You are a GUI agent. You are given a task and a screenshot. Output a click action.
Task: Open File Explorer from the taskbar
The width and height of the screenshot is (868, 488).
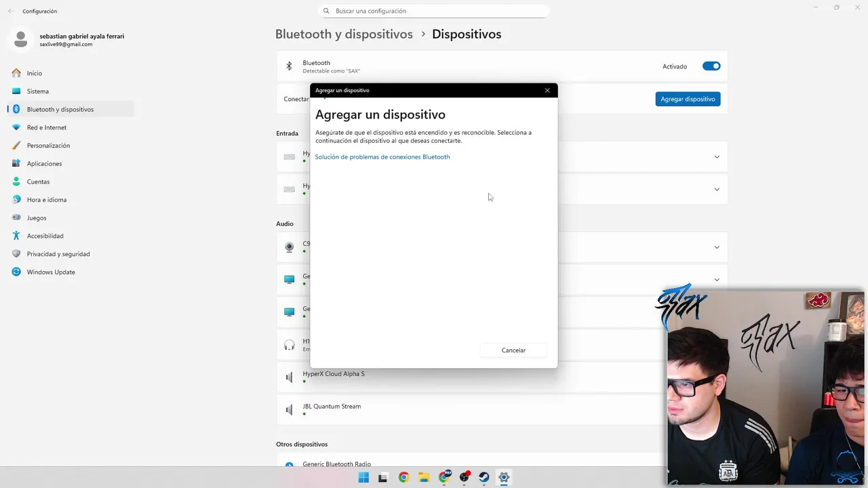(424, 477)
